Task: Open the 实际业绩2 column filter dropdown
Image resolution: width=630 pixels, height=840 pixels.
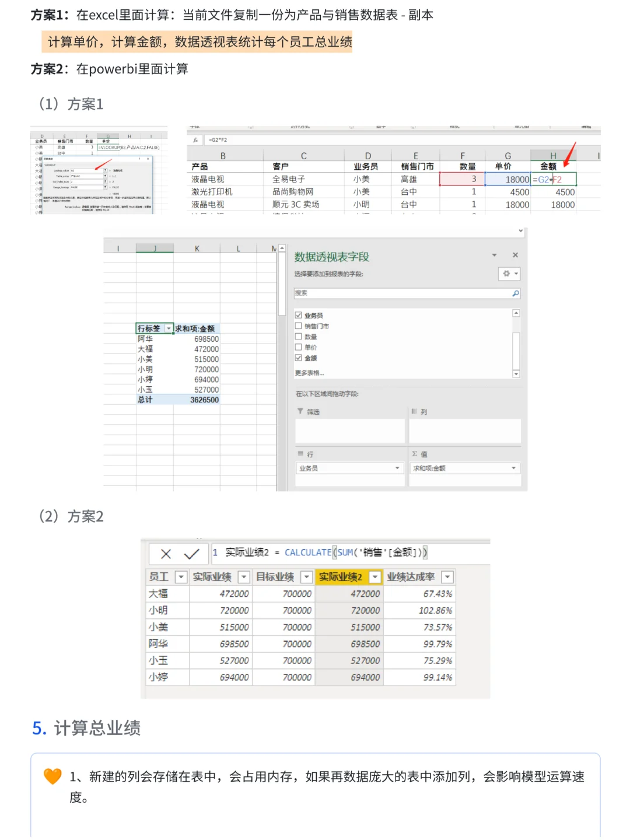Action: [374, 577]
